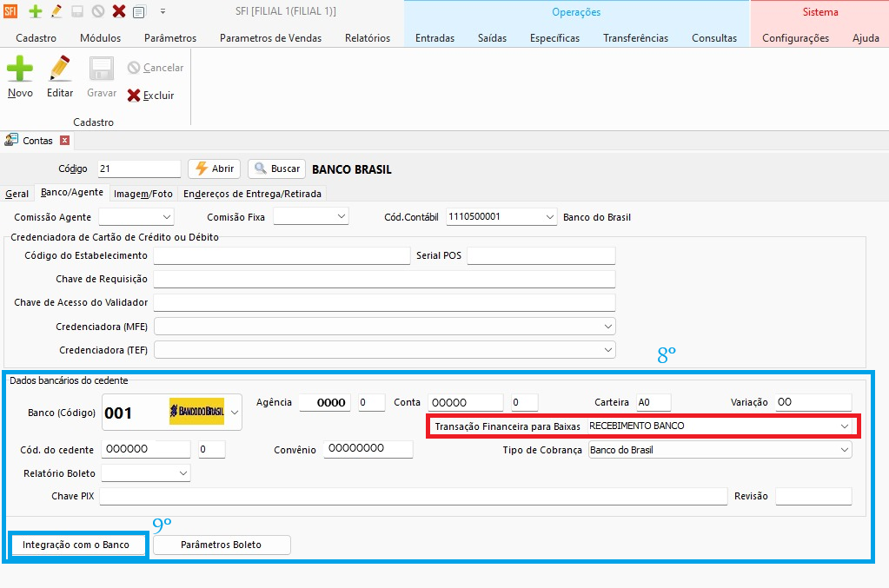Click the small save disk quick-access icon

[77, 11]
